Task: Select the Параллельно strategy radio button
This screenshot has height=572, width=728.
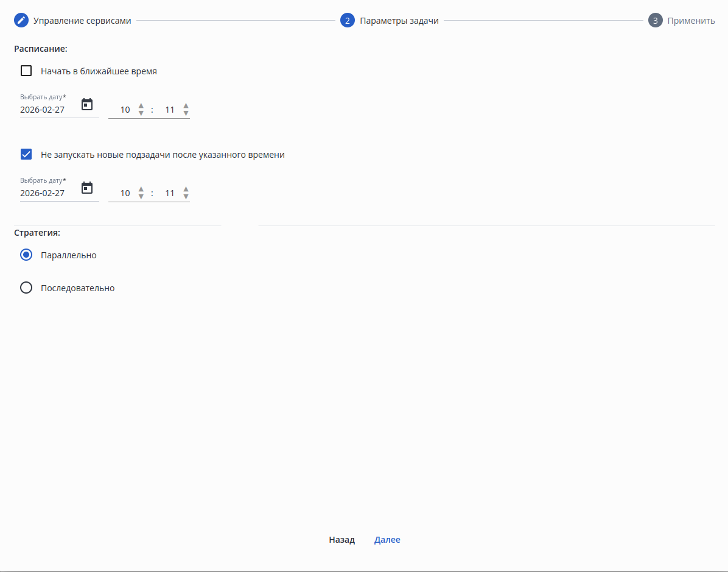Action: 26,255
